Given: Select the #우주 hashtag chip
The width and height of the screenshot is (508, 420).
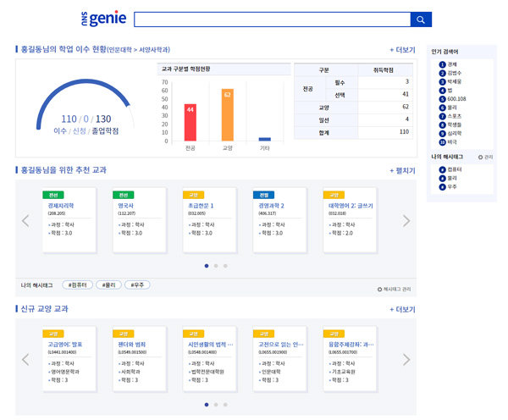Looking at the screenshot, I should coord(138,285).
